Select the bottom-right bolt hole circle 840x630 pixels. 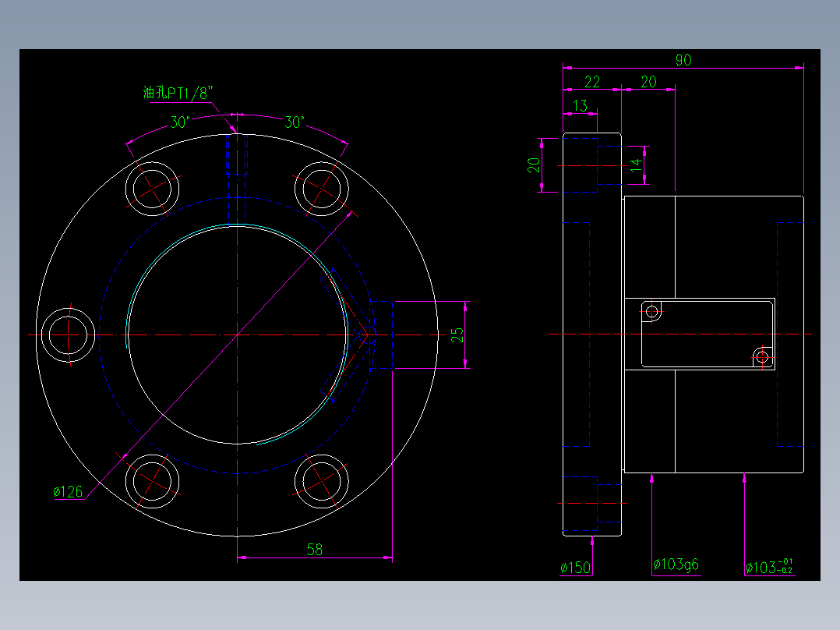tap(321, 482)
